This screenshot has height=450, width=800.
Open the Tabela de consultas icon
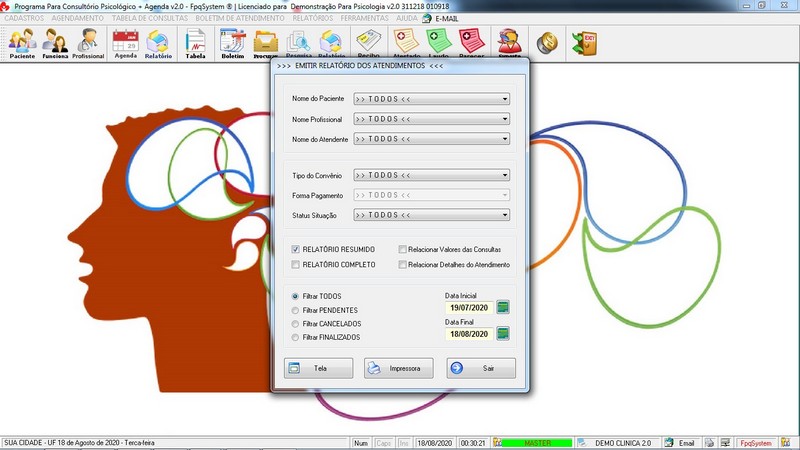[195, 43]
